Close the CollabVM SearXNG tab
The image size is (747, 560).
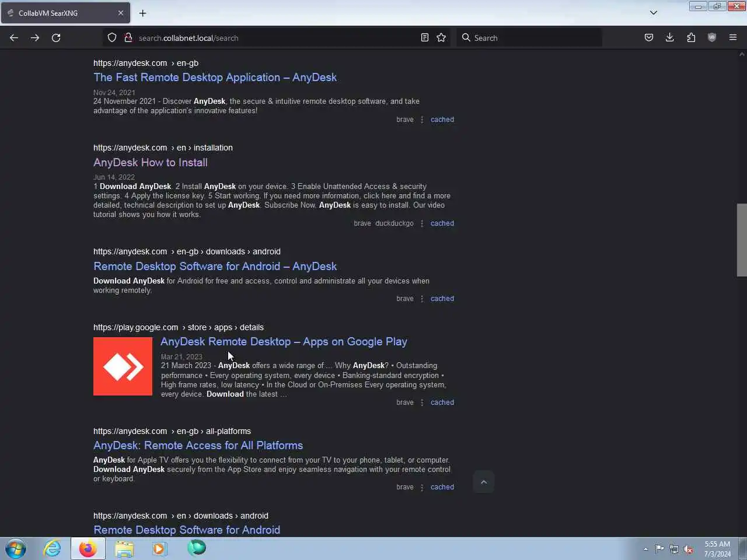click(x=121, y=13)
